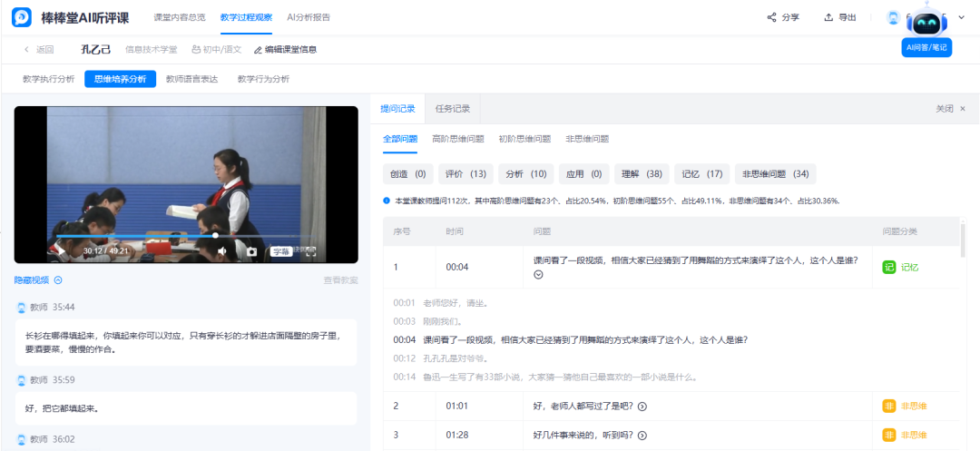
Task: Click teacher avatar icon at 36:02
Action: pyautogui.click(x=21, y=439)
